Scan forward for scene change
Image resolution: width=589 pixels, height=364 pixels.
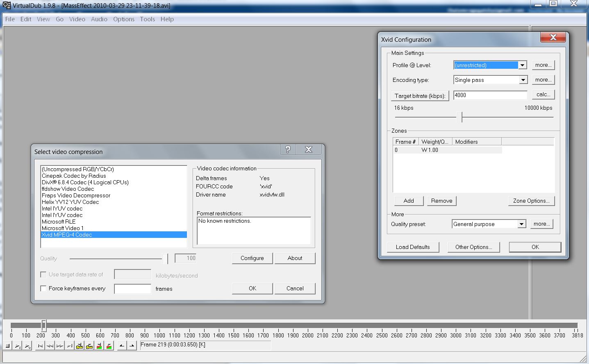tap(109, 346)
